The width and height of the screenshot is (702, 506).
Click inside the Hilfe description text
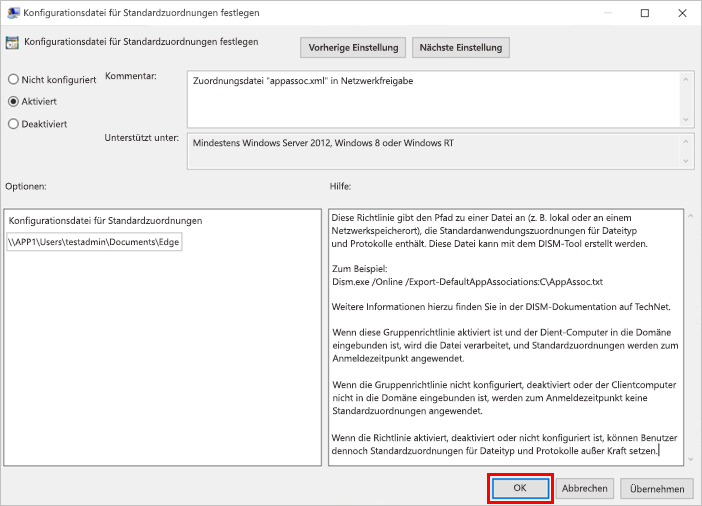click(x=506, y=337)
